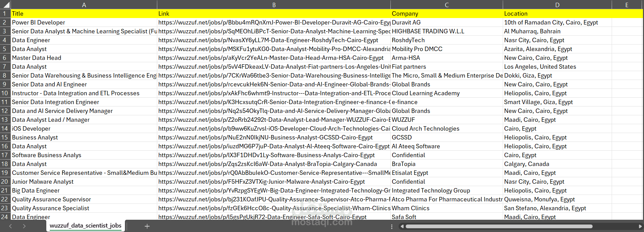The height and width of the screenshot is (232, 644).
Task: Open the Master-Data-Head-Arma-HSA wuzzuf link
Action: pyautogui.click(x=274, y=58)
